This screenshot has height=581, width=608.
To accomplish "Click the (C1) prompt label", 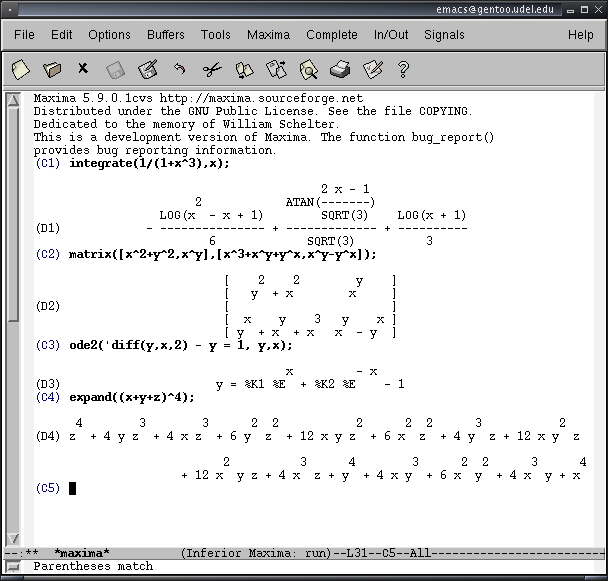I will click(48, 163).
